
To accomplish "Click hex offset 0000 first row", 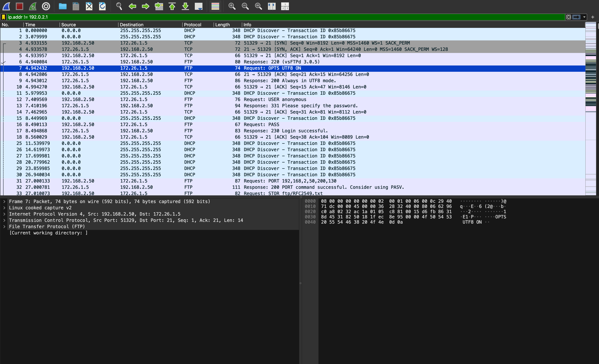I will [x=386, y=201].
